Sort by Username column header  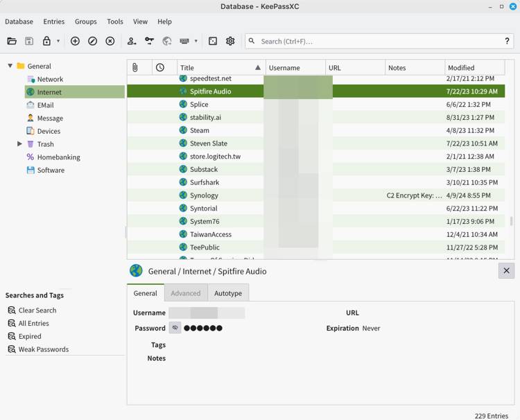point(295,68)
